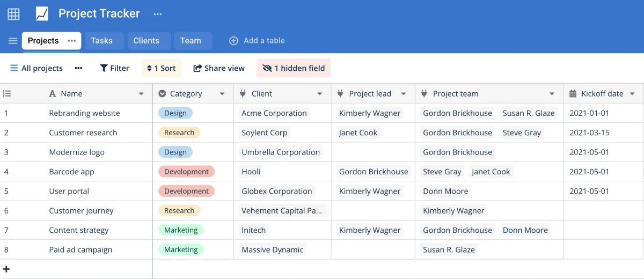The image size is (644, 279).
Task: Select the red Development tag on Barcode app
Action: (x=186, y=172)
